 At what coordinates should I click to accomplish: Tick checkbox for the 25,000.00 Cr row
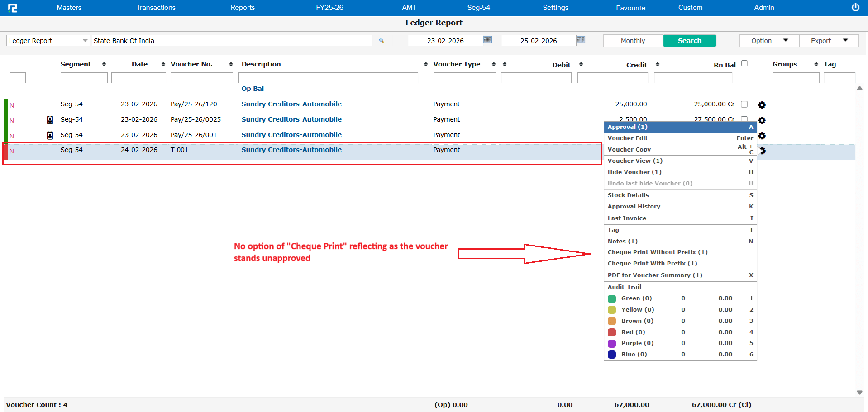(744, 104)
